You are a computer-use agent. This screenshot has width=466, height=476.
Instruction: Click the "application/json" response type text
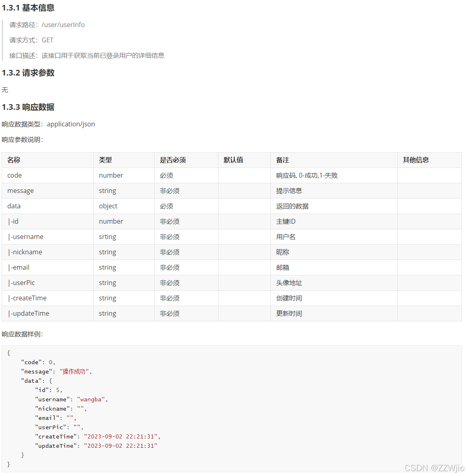pyautogui.click(x=70, y=124)
